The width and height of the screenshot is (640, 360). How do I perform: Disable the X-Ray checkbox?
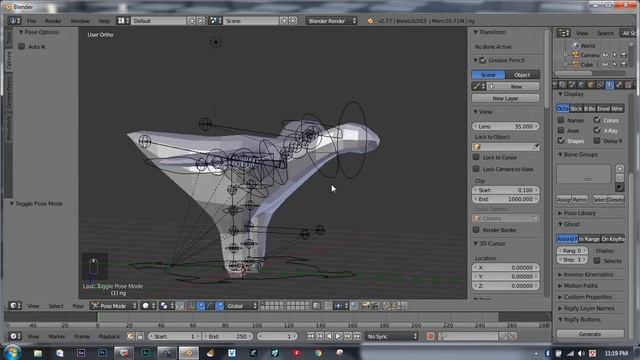click(x=597, y=130)
